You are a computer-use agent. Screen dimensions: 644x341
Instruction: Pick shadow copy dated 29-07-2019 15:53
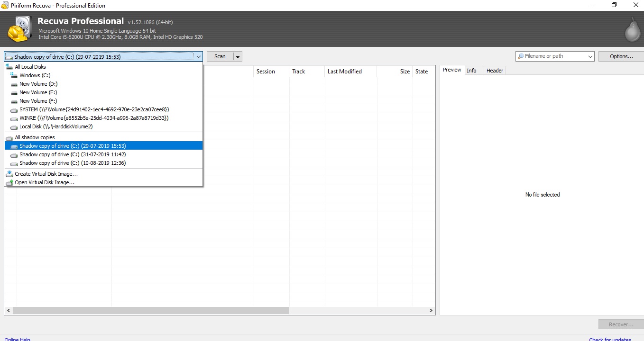(103, 146)
